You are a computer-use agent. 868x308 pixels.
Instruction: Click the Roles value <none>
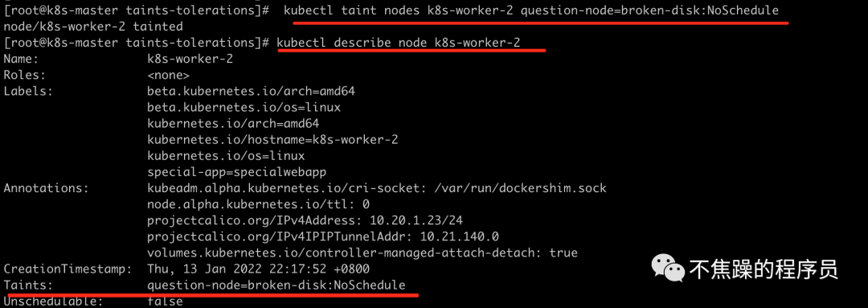point(168,75)
